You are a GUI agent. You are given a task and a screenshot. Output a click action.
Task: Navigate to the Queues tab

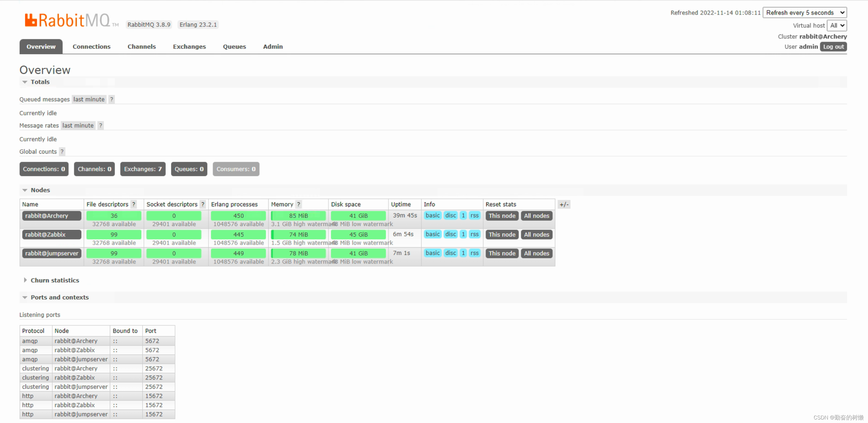tap(234, 47)
